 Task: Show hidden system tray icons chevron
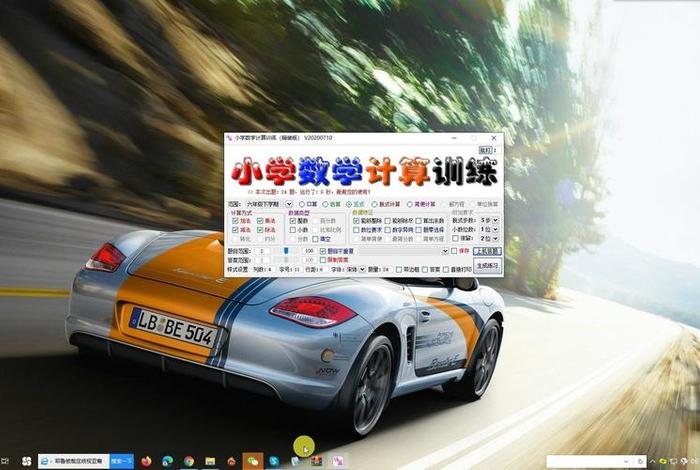point(653,461)
